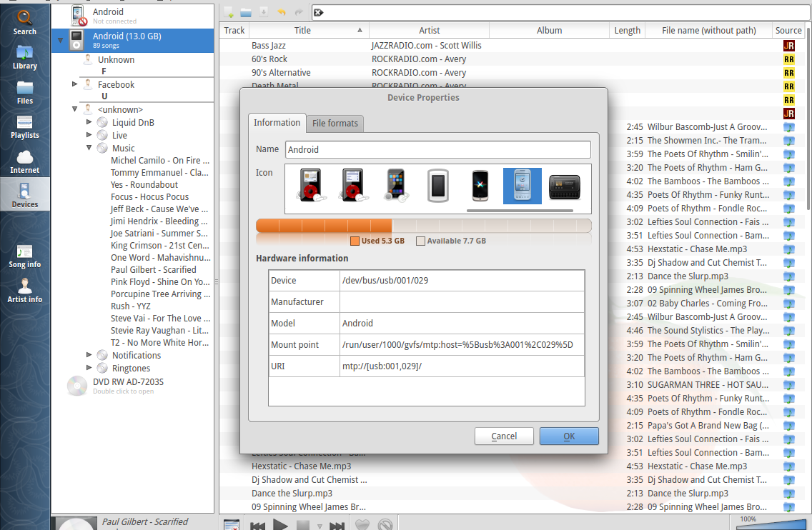Viewport: 812px width, 530px height.
Task: Switch to Library view in sidebar
Action: tap(24, 56)
